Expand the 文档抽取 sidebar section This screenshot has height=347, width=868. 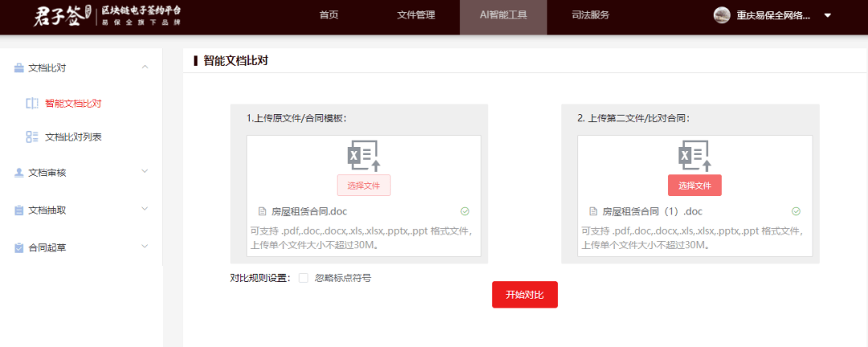pos(145,210)
